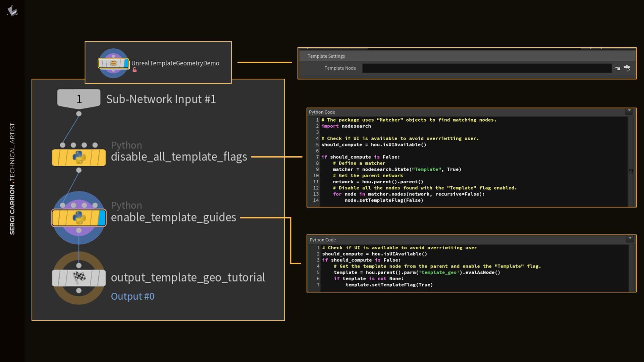Toggle blue display flag on enable_template_guides node

click(102, 218)
